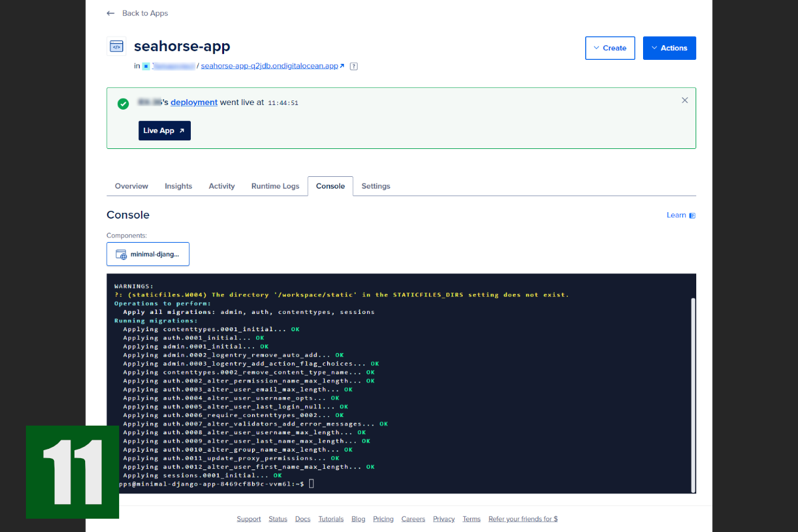Image resolution: width=798 pixels, height=532 pixels.
Task: Open Docs footer link
Action: [303, 519]
